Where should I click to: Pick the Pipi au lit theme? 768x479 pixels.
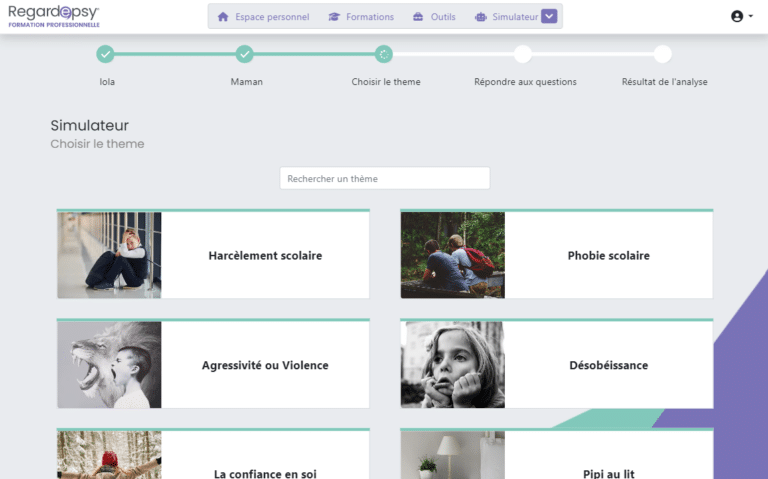click(x=556, y=455)
